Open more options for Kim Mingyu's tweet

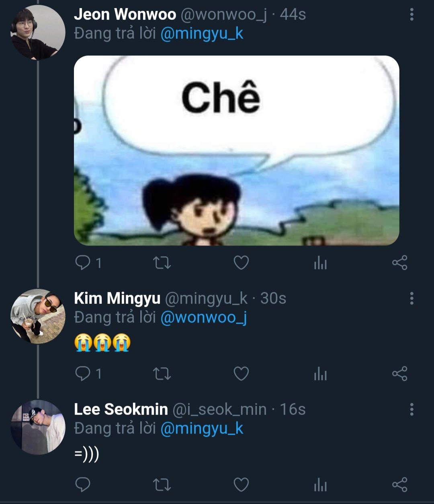(x=411, y=298)
